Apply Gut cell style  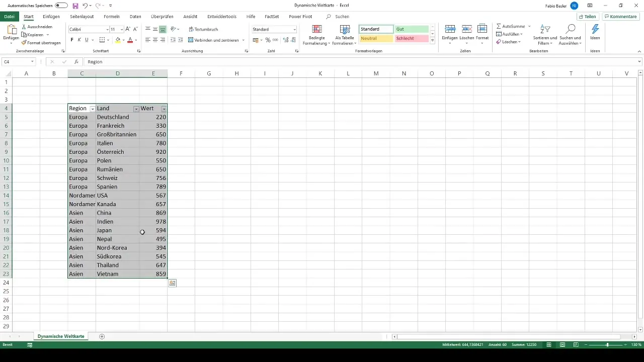412,29
